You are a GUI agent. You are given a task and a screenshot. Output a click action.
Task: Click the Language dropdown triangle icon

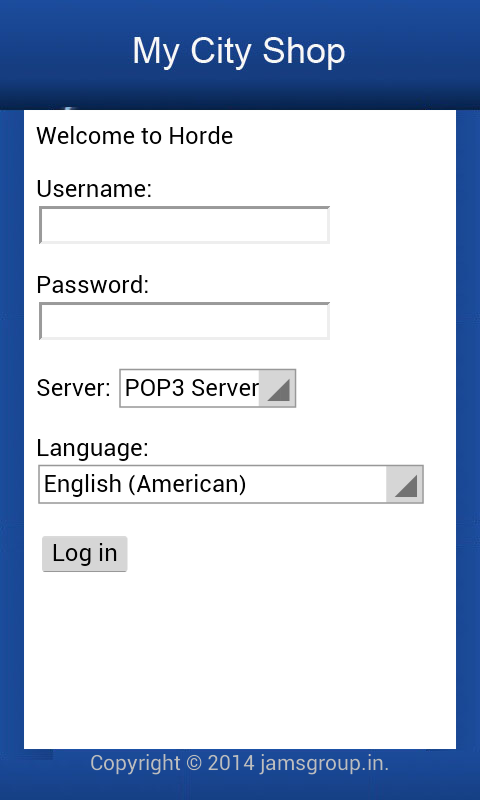(x=406, y=485)
